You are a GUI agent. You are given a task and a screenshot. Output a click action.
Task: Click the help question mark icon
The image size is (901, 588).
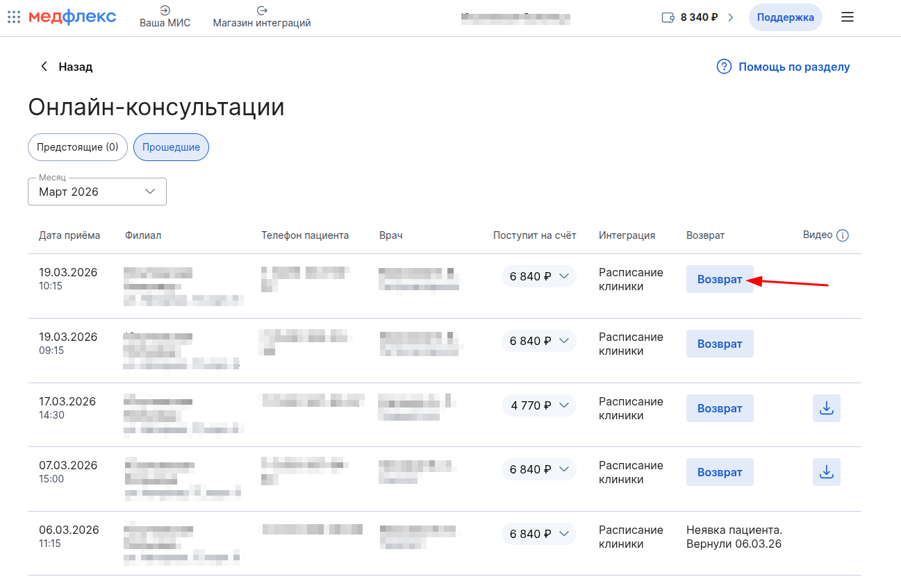[724, 67]
